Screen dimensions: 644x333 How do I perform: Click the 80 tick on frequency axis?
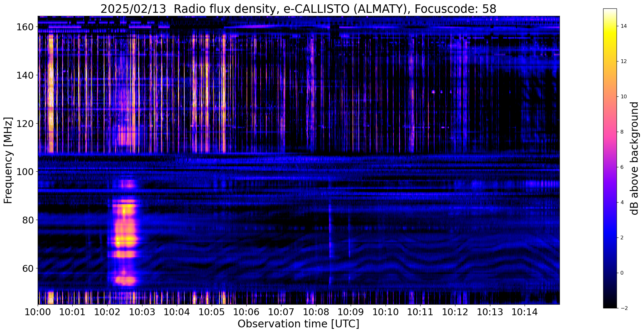tap(27, 220)
